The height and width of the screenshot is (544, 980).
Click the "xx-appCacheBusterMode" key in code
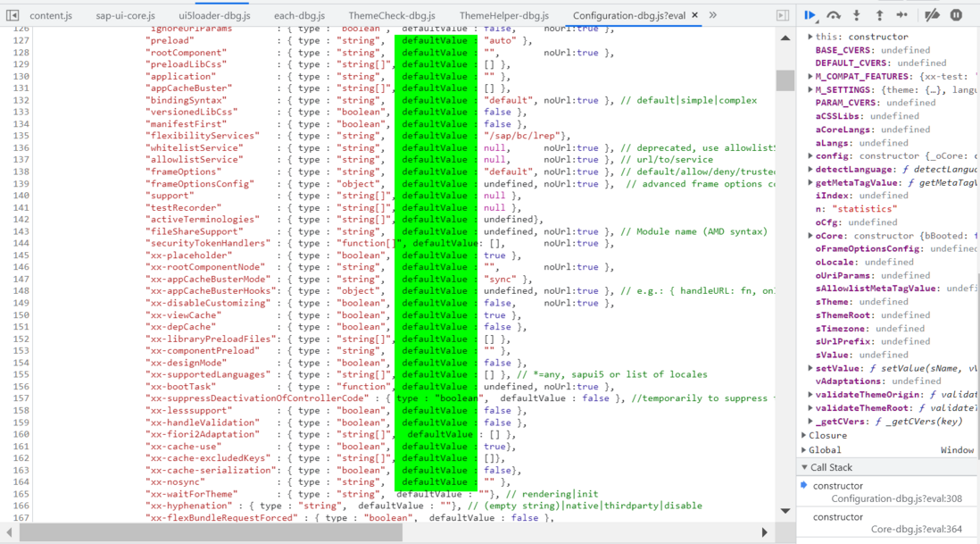click(208, 280)
